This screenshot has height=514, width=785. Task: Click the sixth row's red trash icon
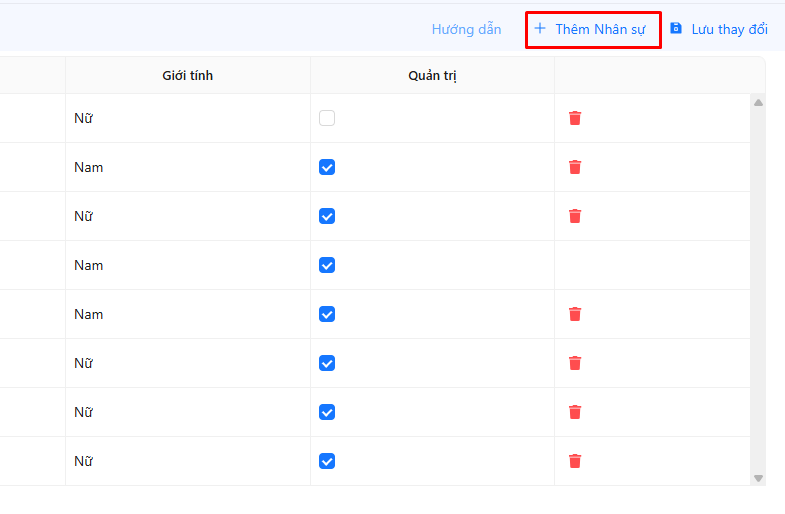click(575, 363)
